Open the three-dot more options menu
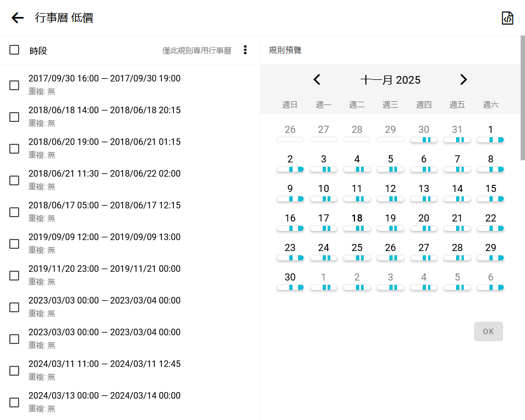 245,50
